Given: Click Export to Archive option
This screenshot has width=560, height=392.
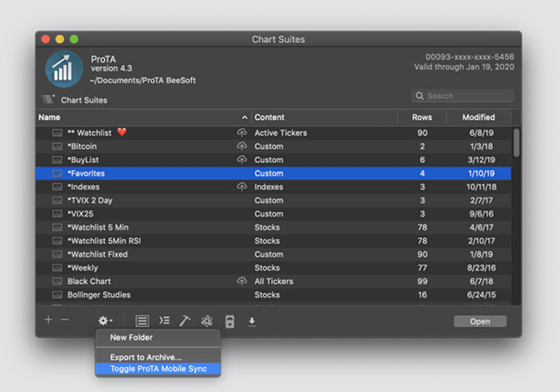Looking at the screenshot, I should [x=146, y=357].
